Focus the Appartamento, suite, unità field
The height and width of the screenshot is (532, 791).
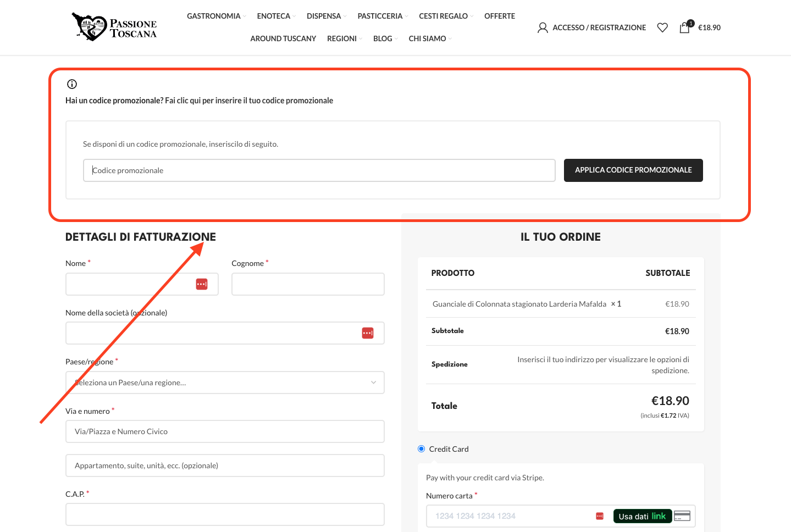[x=225, y=465]
